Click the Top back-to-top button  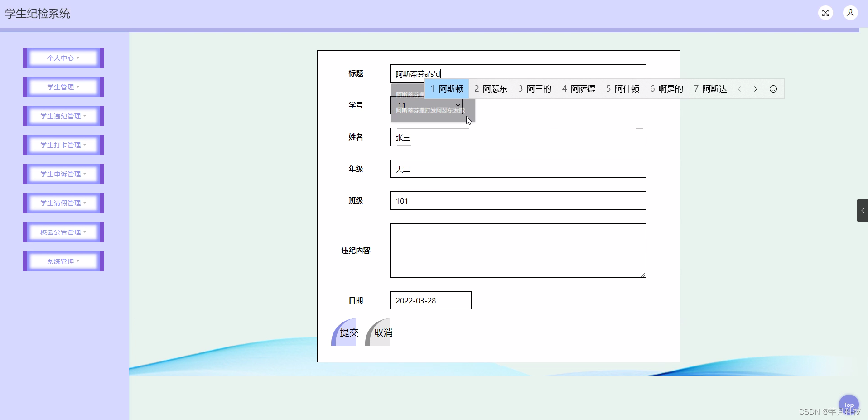click(x=849, y=404)
